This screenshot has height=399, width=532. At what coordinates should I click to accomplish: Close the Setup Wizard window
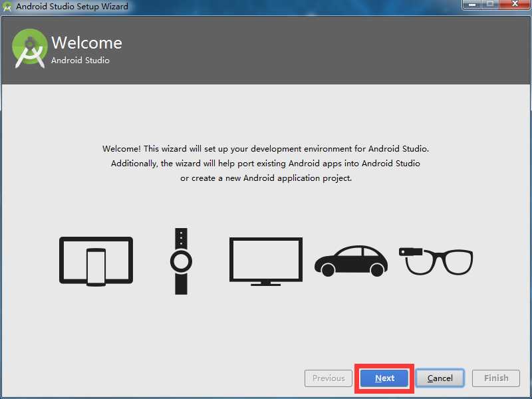pyautogui.click(x=515, y=5)
